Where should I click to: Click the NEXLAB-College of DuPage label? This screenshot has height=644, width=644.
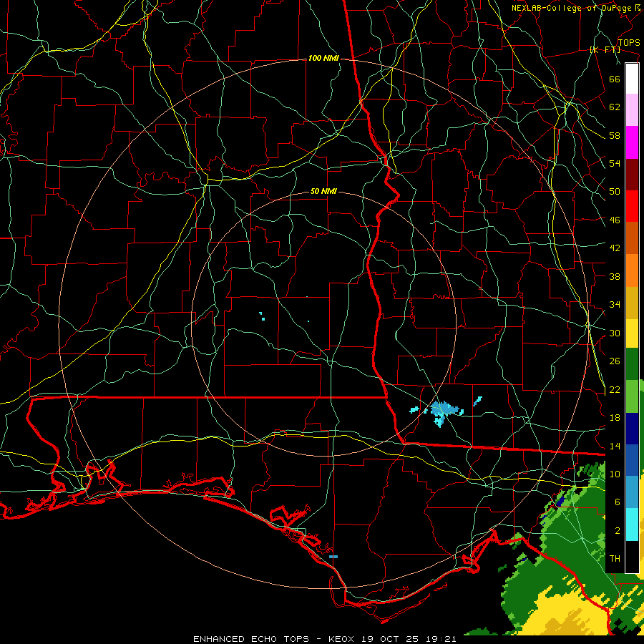coord(575,8)
